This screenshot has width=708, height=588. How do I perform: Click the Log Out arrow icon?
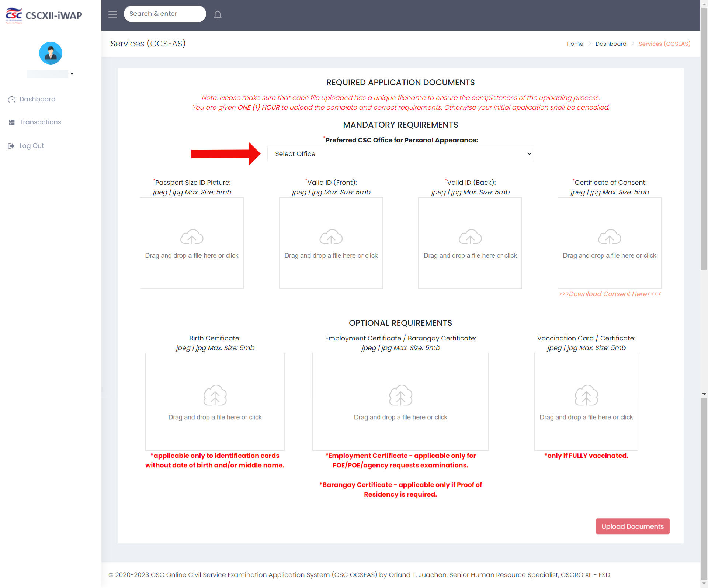[x=11, y=146]
